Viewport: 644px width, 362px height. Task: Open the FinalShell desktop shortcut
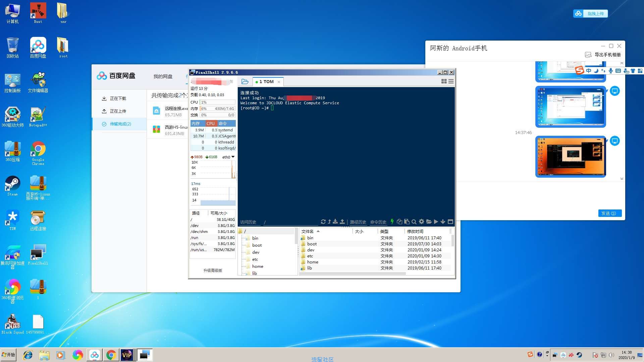pos(38,255)
